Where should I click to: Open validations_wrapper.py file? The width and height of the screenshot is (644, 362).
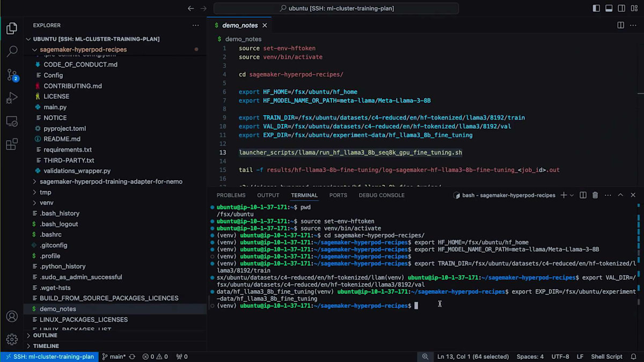click(77, 171)
